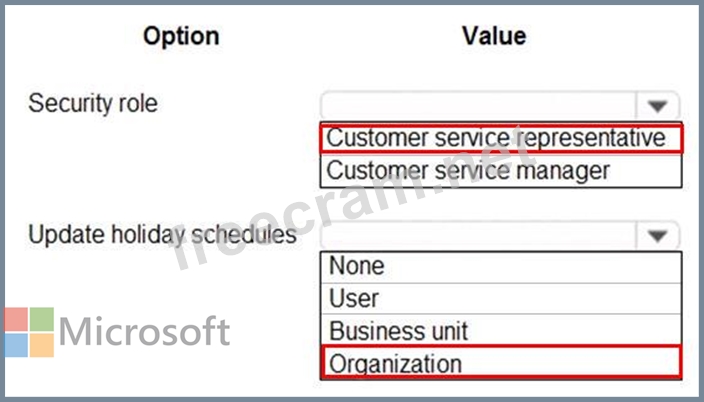
Task: Click the Microsoft wordmark text
Action: tap(144, 332)
